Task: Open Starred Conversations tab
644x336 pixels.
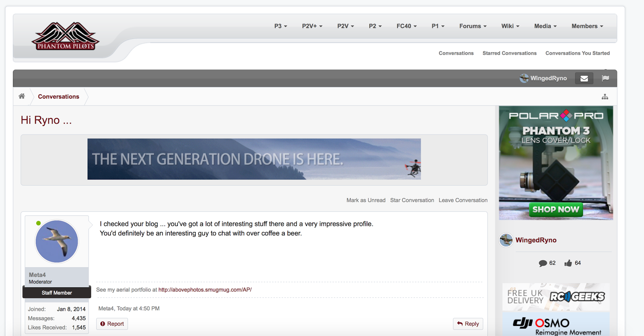Action: point(510,53)
